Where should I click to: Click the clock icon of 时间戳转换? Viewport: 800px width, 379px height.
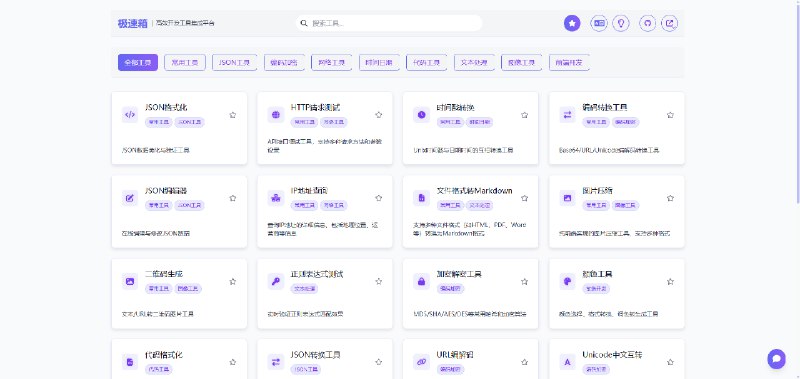pyautogui.click(x=421, y=115)
